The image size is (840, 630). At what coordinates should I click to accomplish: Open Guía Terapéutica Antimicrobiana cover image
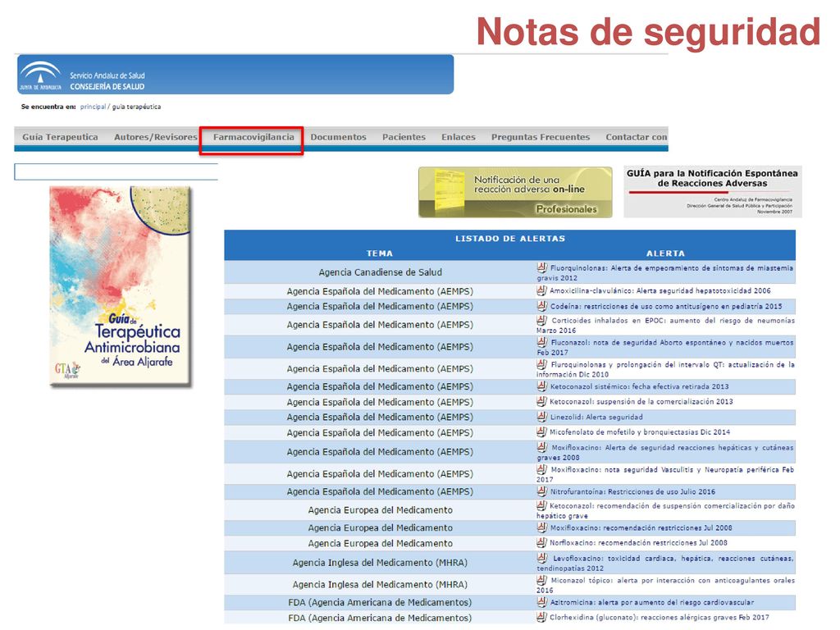click(120, 285)
